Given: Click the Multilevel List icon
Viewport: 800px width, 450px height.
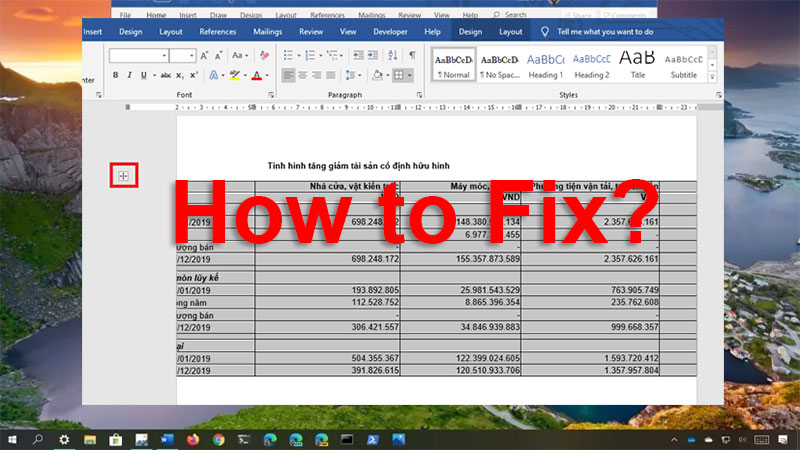Looking at the screenshot, I should pyautogui.click(x=332, y=55).
